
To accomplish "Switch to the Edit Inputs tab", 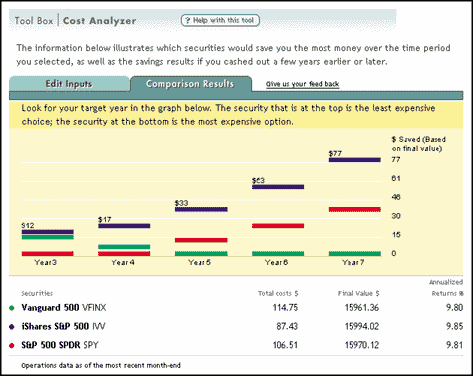I will [69, 84].
